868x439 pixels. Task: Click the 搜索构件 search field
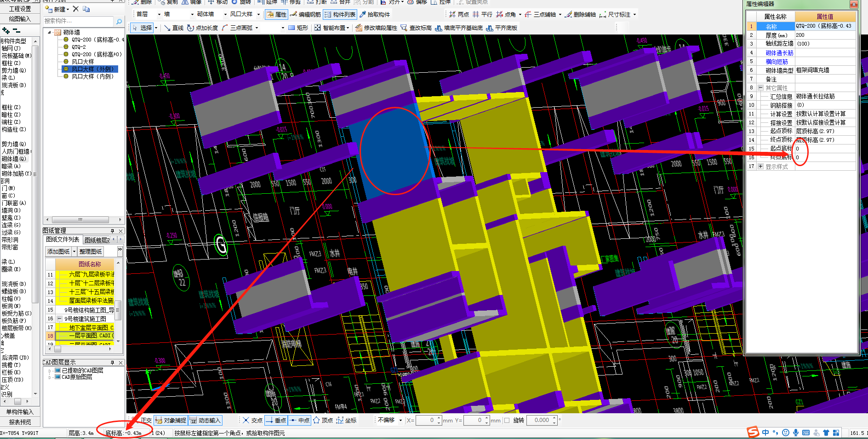pos(78,21)
